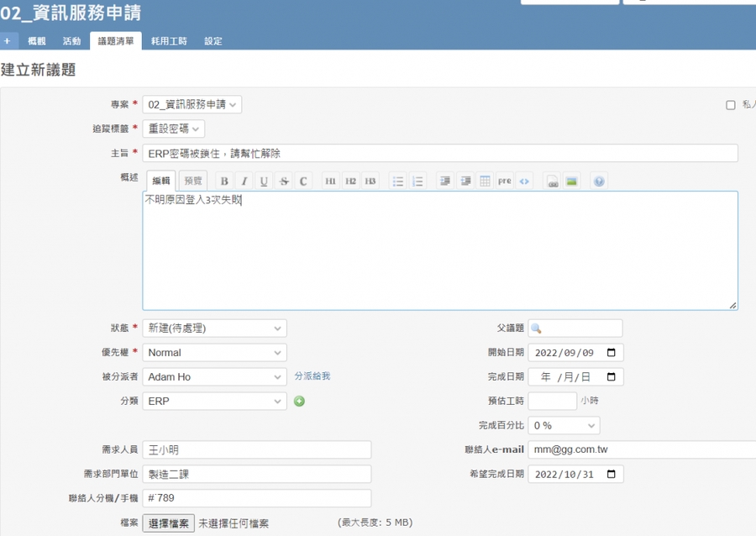Viewport: 756px width, 536px height.
Task: Open the priority dropdown set to Normal
Action: (214, 353)
